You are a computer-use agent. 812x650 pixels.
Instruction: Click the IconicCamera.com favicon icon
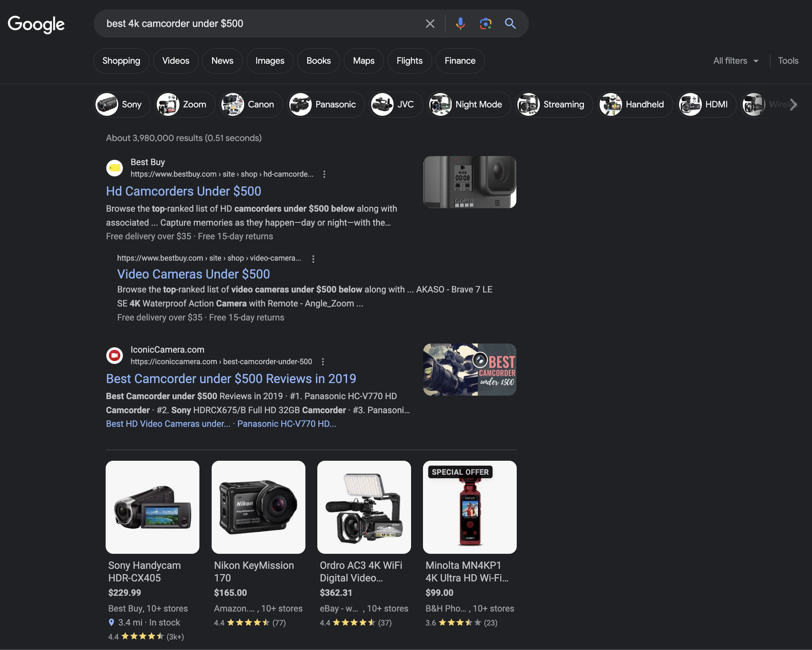tap(114, 354)
